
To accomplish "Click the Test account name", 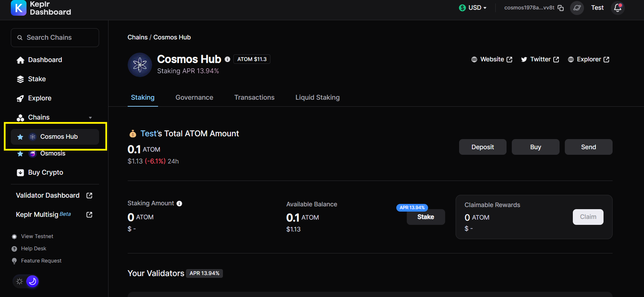I will point(597,8).
